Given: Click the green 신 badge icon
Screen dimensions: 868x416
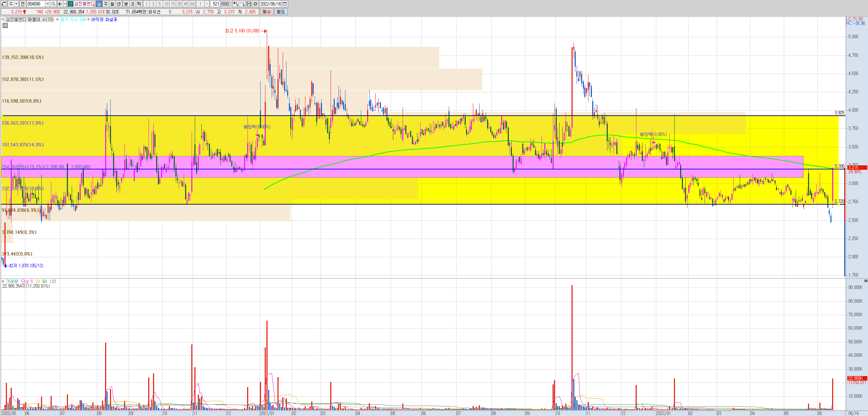Looking at the screenshot, I should tap(71, 4).
